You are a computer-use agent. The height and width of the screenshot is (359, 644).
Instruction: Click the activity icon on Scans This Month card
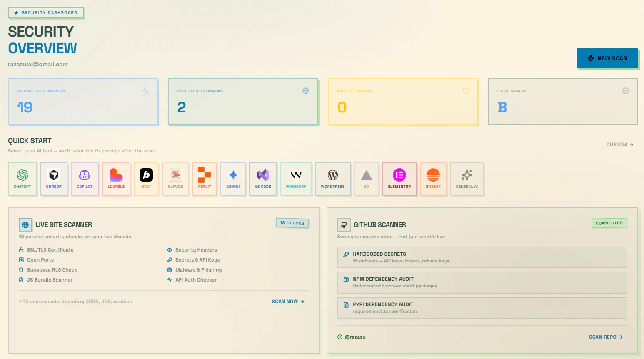coord(145,91)
